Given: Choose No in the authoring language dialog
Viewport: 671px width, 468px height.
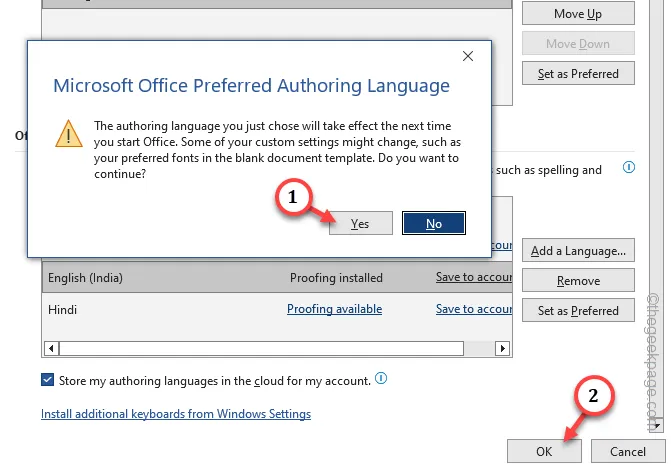Looking at the screenshot, I should [x=433, y=223].
